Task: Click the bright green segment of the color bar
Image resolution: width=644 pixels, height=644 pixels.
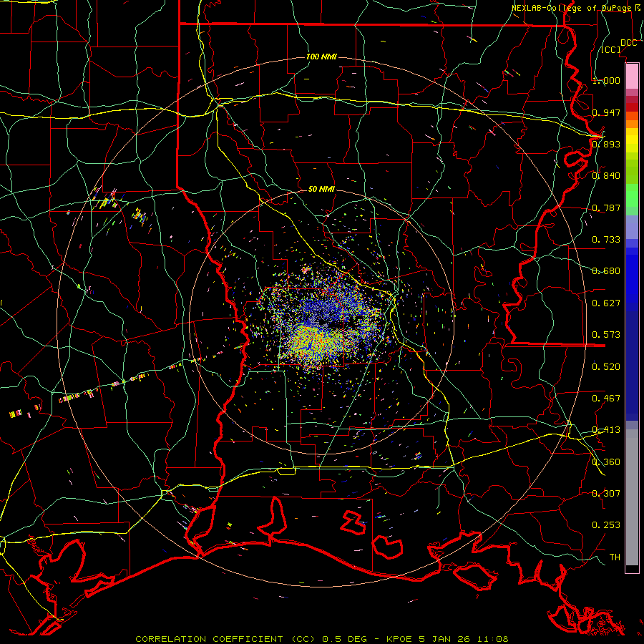Action: (x=632, y=195)
